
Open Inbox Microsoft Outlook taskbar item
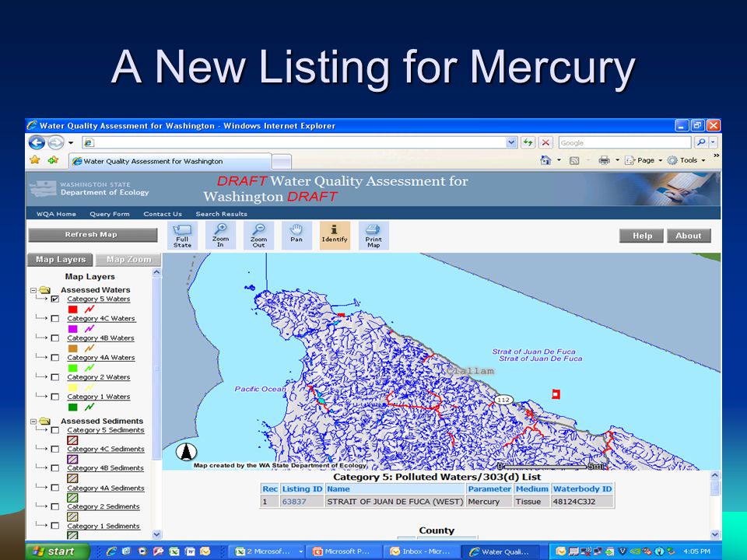click(421, 551)
